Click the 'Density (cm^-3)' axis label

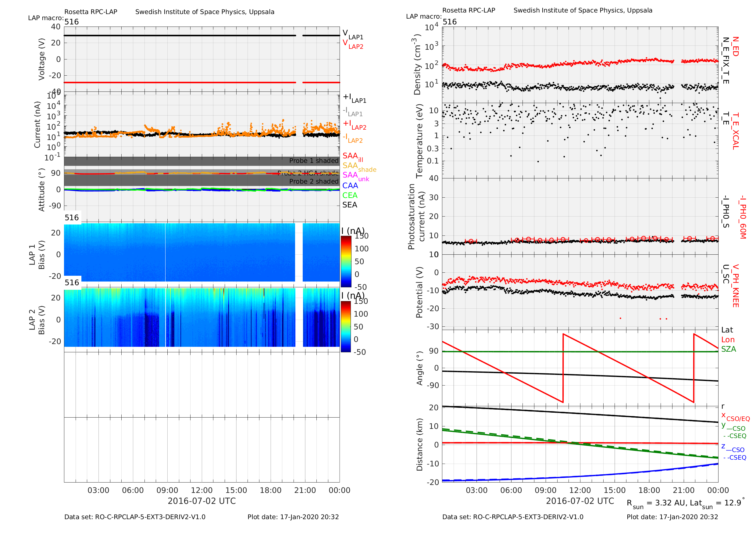[x=417, y=65]
